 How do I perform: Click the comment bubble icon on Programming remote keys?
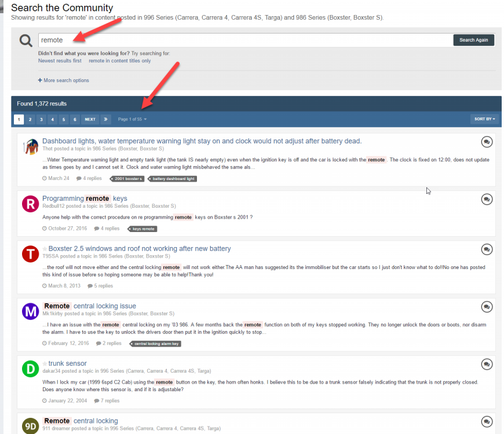point(487,199)
